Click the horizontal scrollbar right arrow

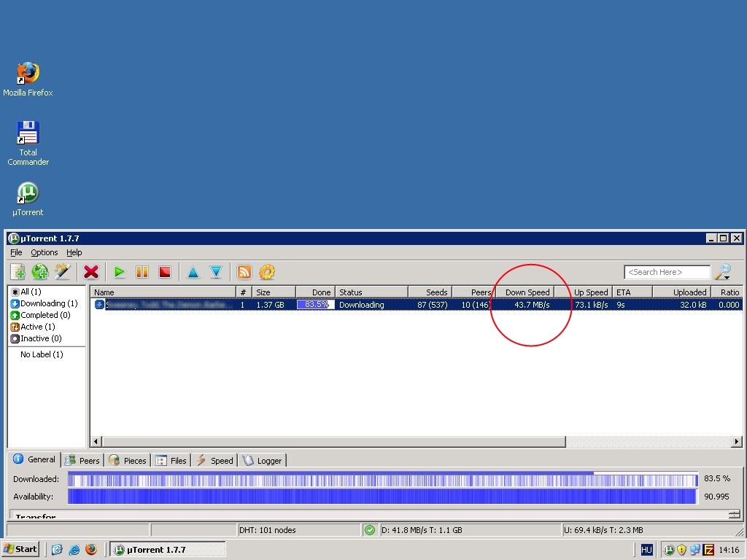coord(737,442)
